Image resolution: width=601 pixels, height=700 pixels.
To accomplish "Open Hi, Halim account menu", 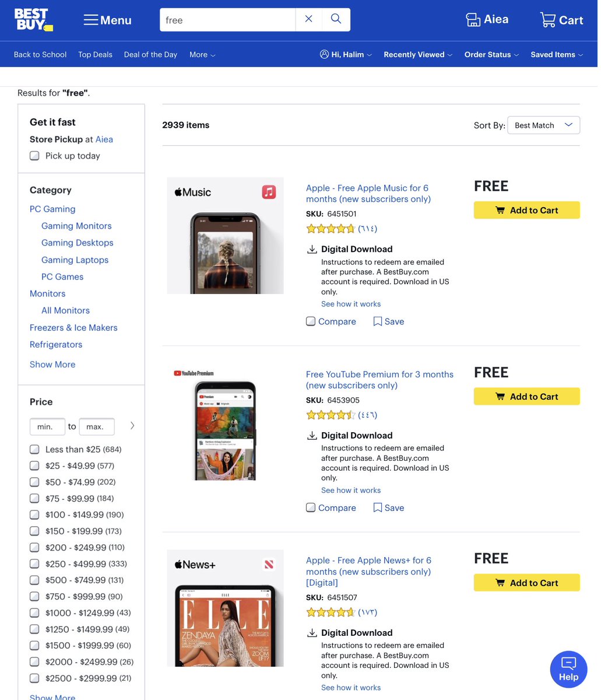I will [x=346, y=54].
